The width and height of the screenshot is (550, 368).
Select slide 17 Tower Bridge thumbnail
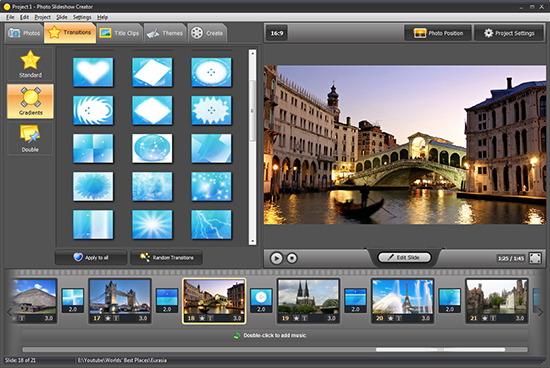(120, 301)
